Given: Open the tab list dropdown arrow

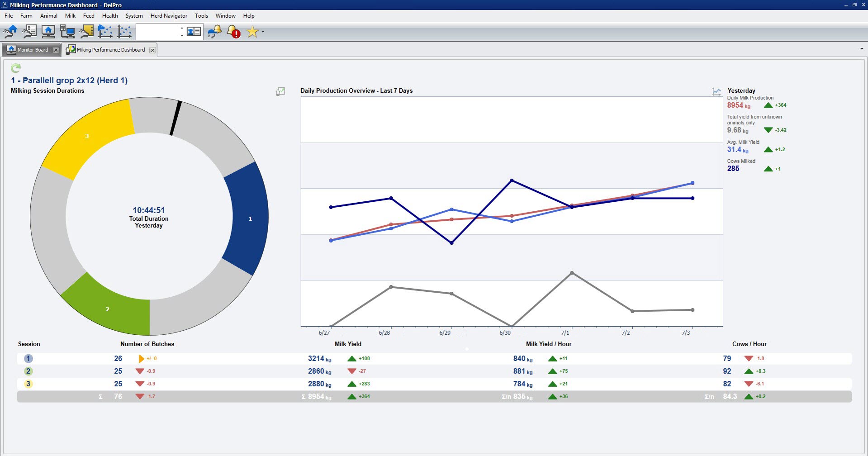Looking at the screenshot, I should coord(861,49).
